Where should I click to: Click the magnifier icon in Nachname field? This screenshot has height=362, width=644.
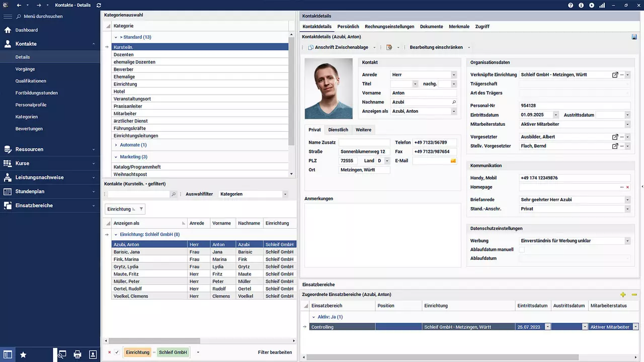[453, 102]
